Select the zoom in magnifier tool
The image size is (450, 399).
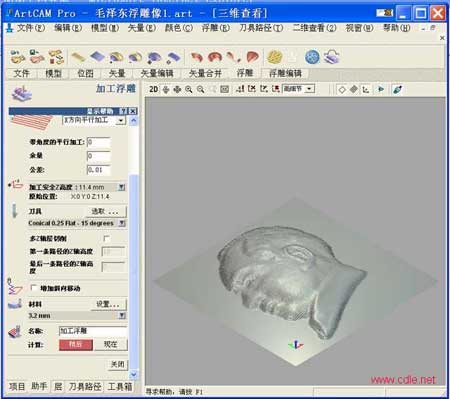pyautogui.click(x=188, y=89)
